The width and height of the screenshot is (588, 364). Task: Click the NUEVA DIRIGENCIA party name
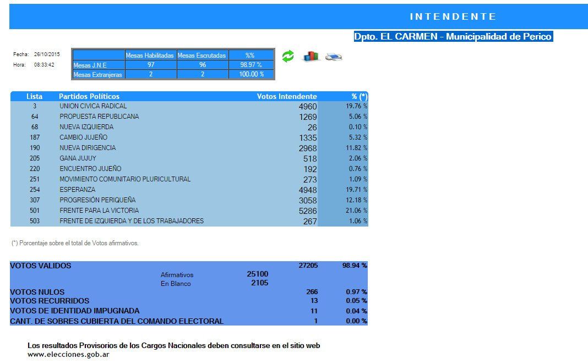coord(88,148)
